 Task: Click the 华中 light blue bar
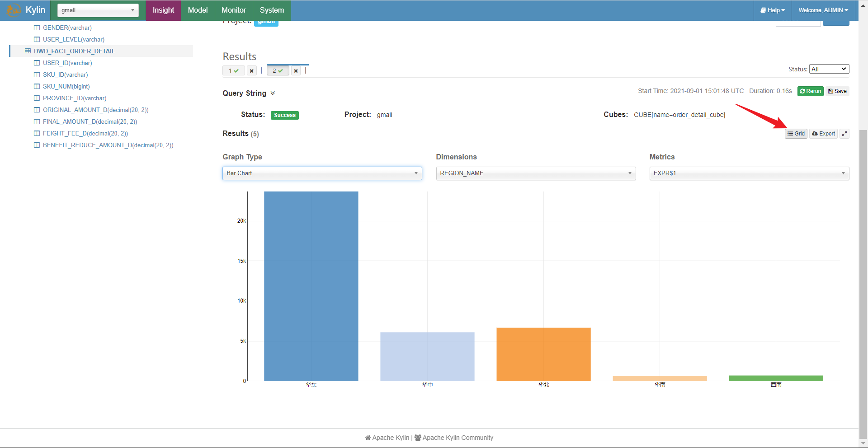coord(427,357)
